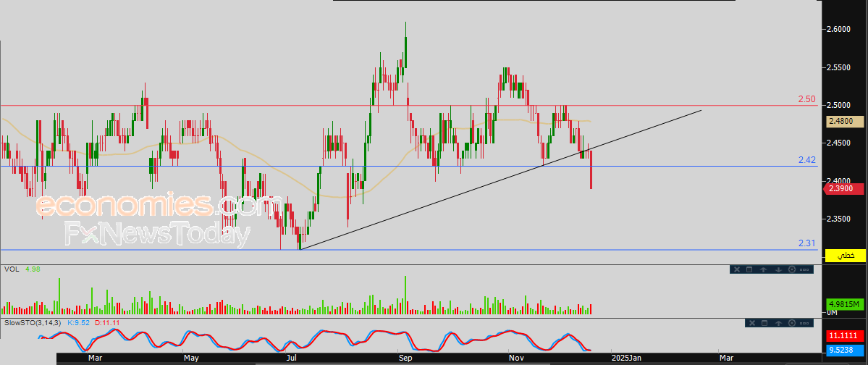Click the yellow Arabic scale label
The width and height of the screenshot is (868, 365).
[x=845, y=256]
